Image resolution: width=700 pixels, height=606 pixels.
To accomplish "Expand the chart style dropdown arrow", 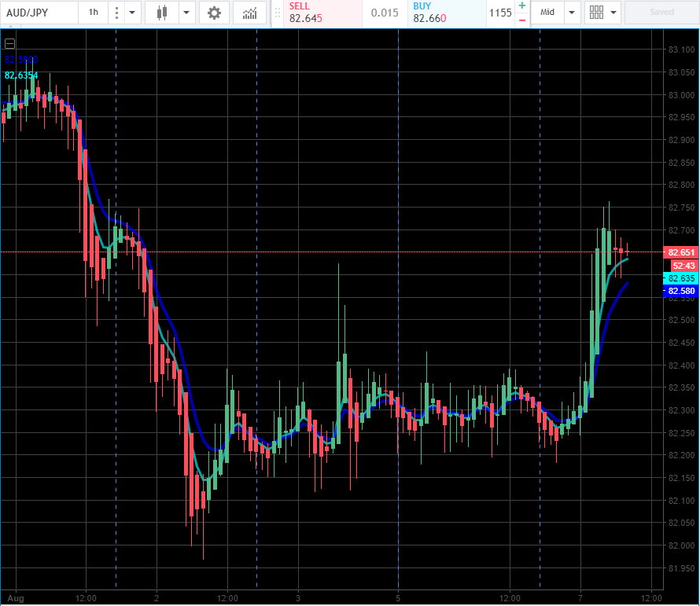I will (186, 13).
